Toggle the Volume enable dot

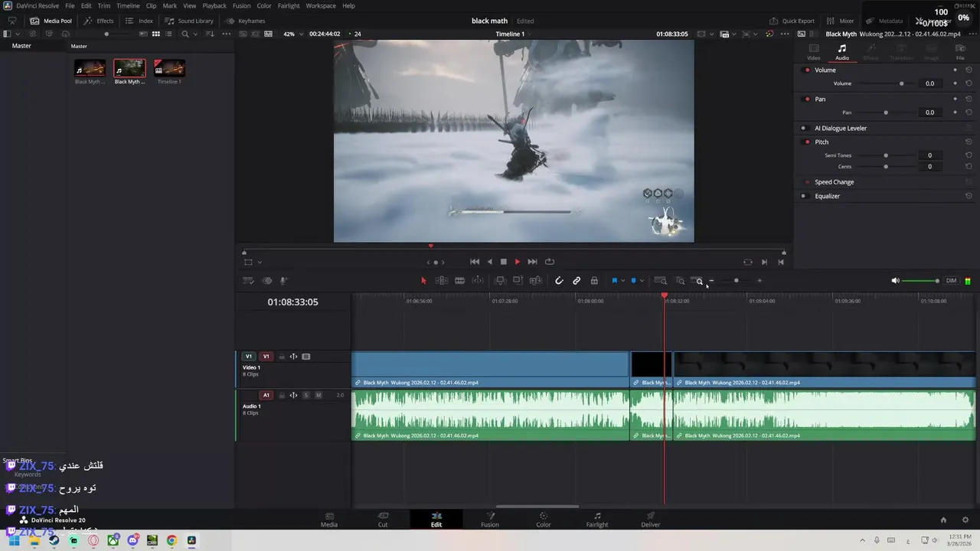coord(807,70)
